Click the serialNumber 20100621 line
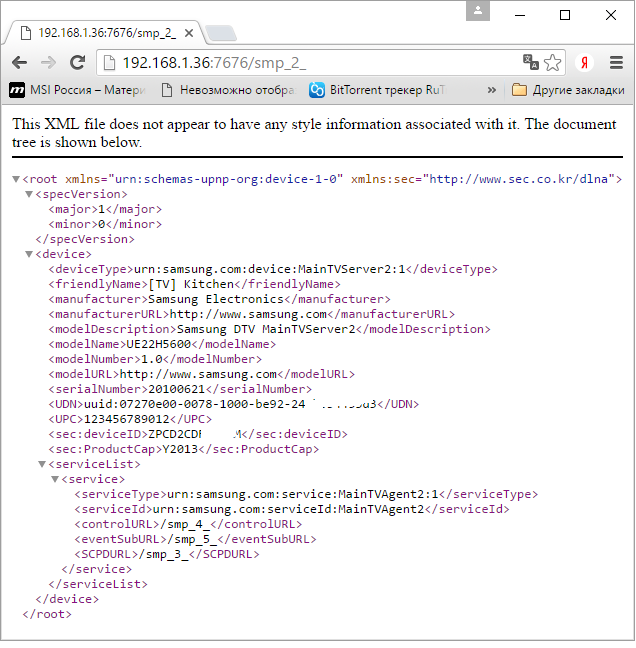The height and width of the screenshot is (648, 636). (x=180, y=389)
